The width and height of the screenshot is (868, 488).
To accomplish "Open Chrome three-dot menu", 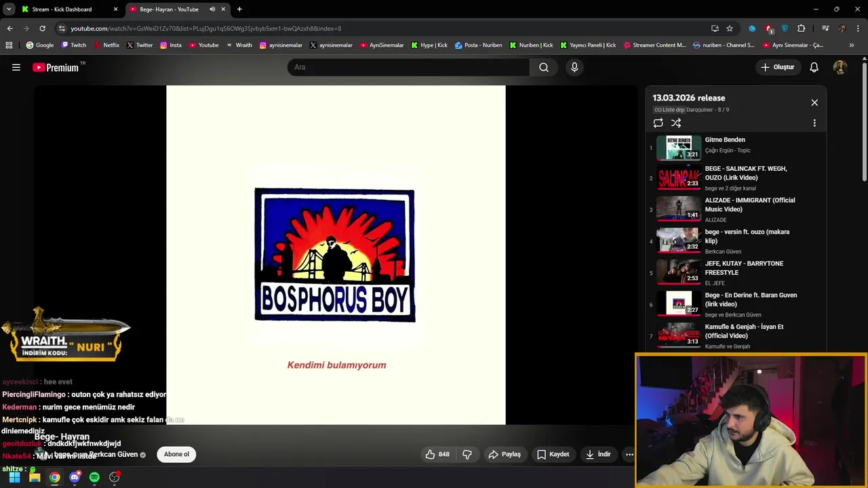I will click(x=859, y=28).
